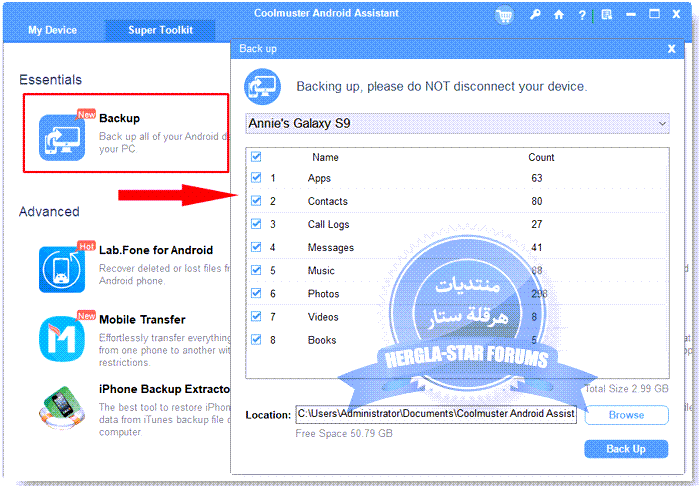Open the Lab.Fone for Android title
Image resolution: width=700 pixels, height=486 pixels.
point(156,250)
